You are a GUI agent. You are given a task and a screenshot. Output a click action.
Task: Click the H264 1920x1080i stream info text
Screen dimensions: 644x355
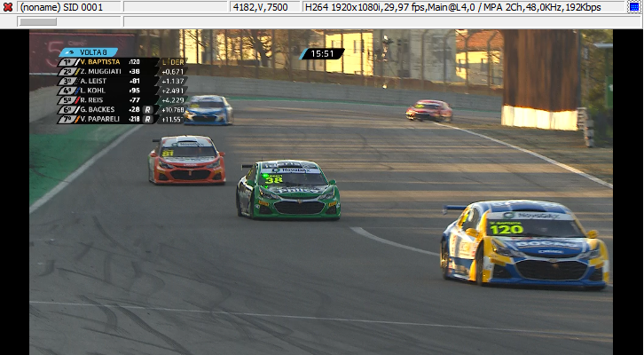453,7
